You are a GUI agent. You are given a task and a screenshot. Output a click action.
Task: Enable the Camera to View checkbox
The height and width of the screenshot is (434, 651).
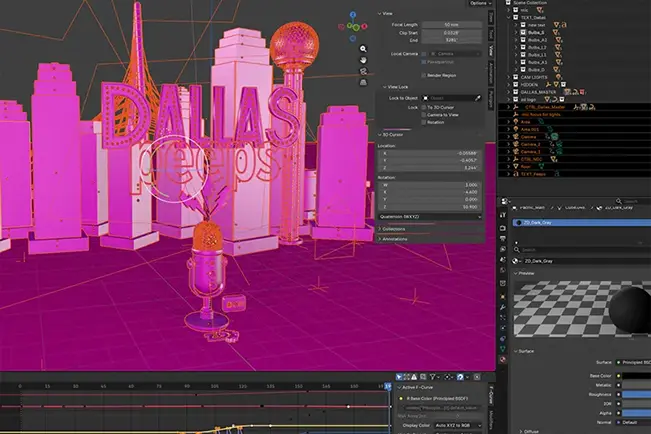[x=424, y=115]
